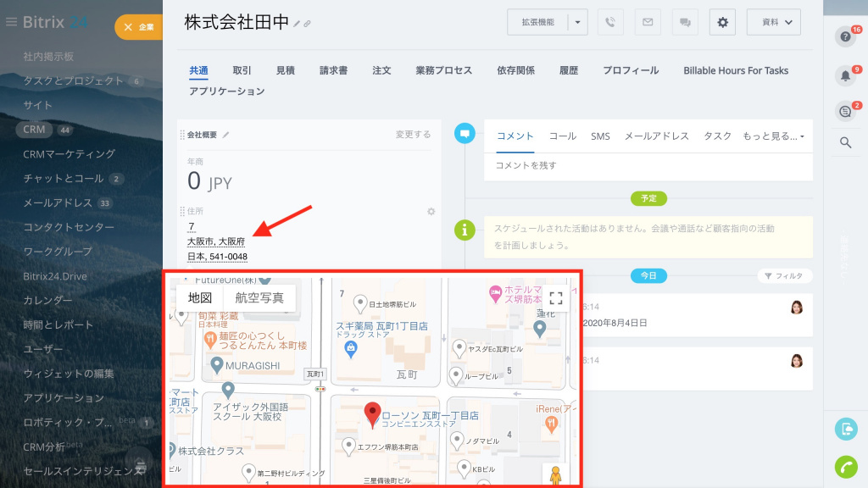Copy link icon beside company title

[307, 24]
